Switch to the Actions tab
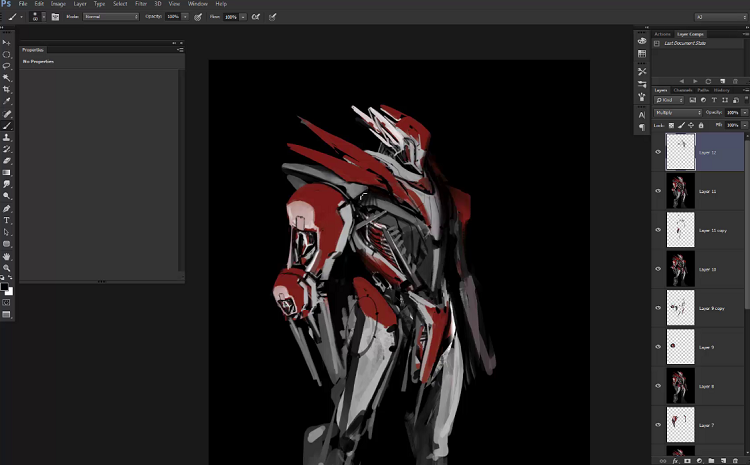 coord(662,34)
